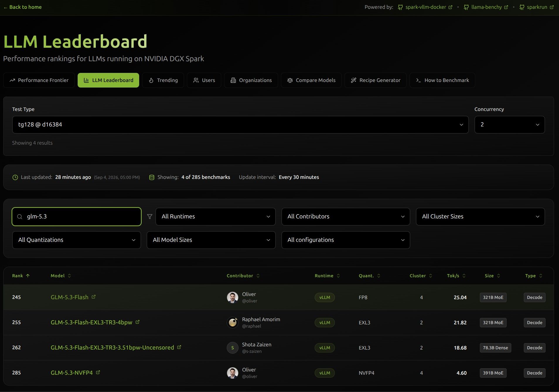Sort table by Contributor column
The height and width of the screenshot is (392, 559).
[243, 276]
